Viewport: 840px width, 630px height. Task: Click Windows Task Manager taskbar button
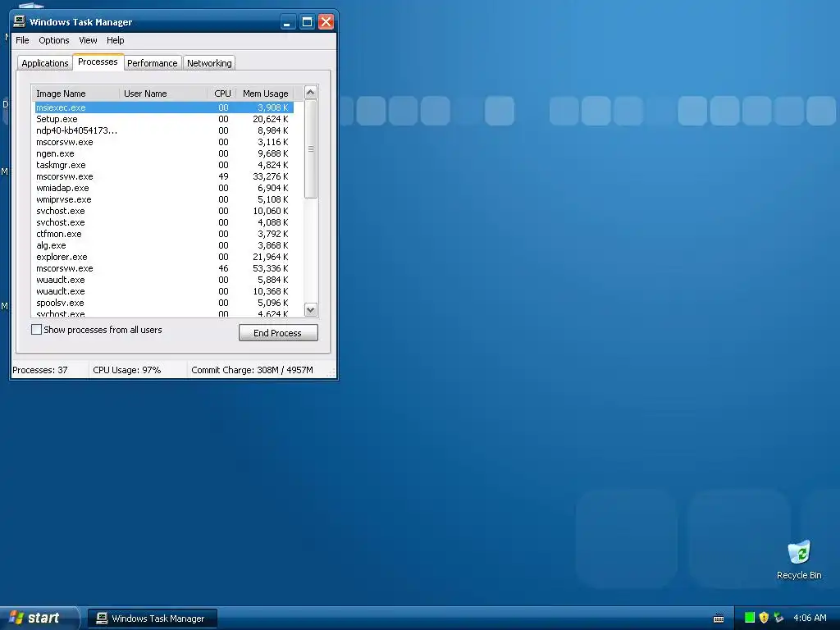click(x=152, y=619)
